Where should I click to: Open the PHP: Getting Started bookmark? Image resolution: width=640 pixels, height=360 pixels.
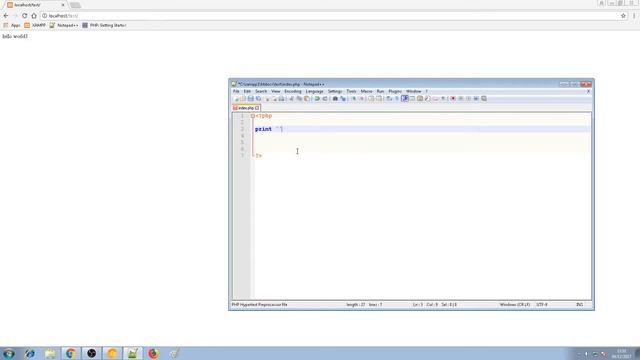pos(104,25)
